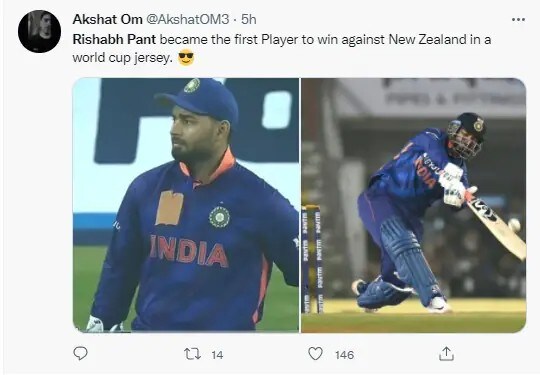Screen dimensions: 540x375
Task: Click the retweet count 14
Action: point(217,355)
